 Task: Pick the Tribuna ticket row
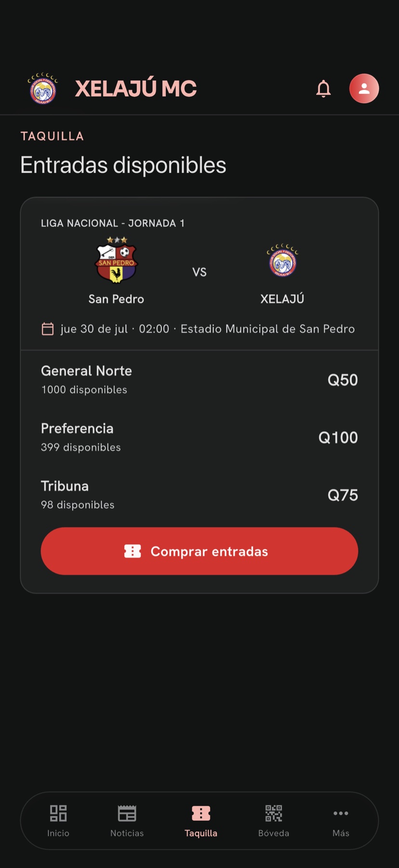coord(199,495)
